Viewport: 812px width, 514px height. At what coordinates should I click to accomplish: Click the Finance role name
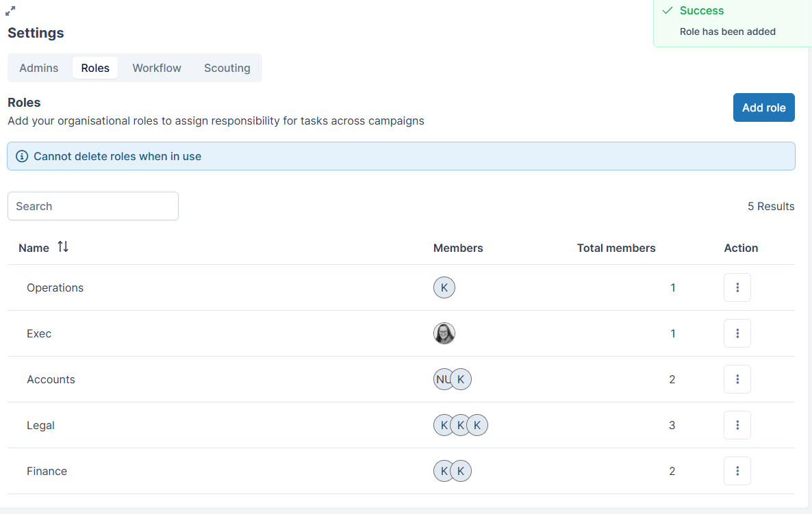coord(47,471)
